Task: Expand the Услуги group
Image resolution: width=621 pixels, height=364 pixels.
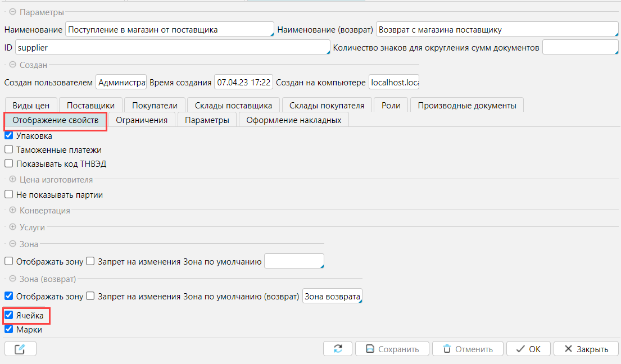Action: click(13, 228)
